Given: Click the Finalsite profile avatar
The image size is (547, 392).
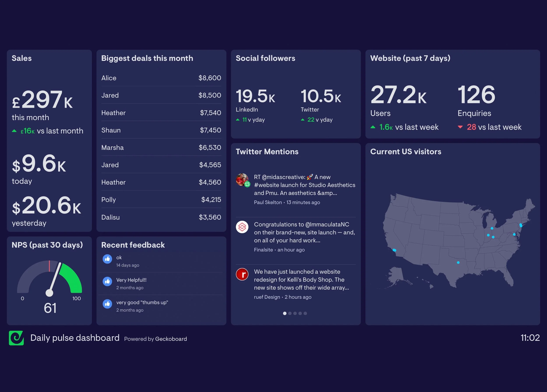Looking at the screenshot, I should click(242, 227).
